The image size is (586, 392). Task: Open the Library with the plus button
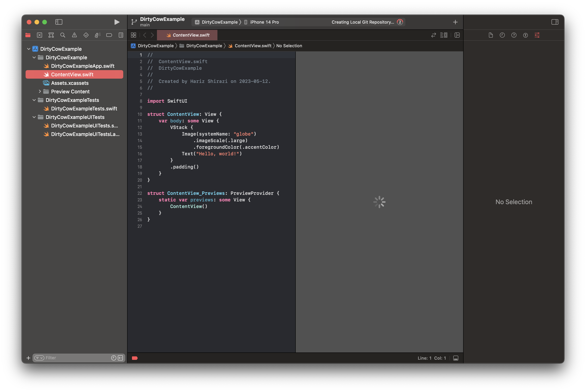[x=455, y=22]
